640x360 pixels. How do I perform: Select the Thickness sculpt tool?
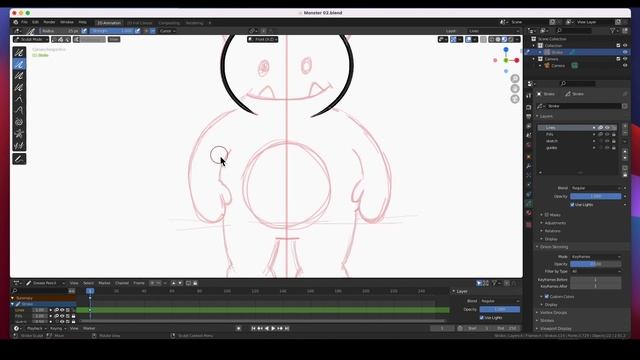pyautogui.click(x=19, y=64)
